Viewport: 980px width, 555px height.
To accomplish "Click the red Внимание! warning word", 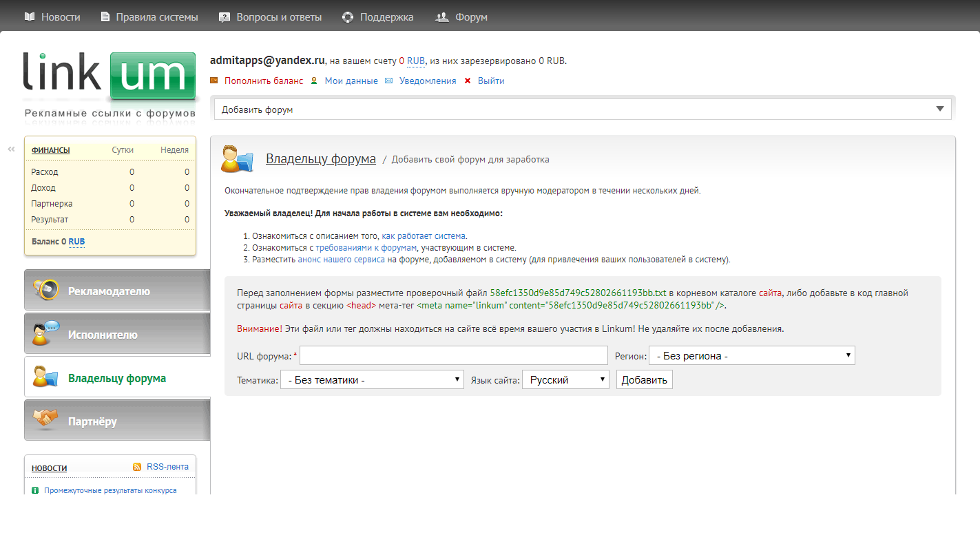I will (x=260, y=329).
